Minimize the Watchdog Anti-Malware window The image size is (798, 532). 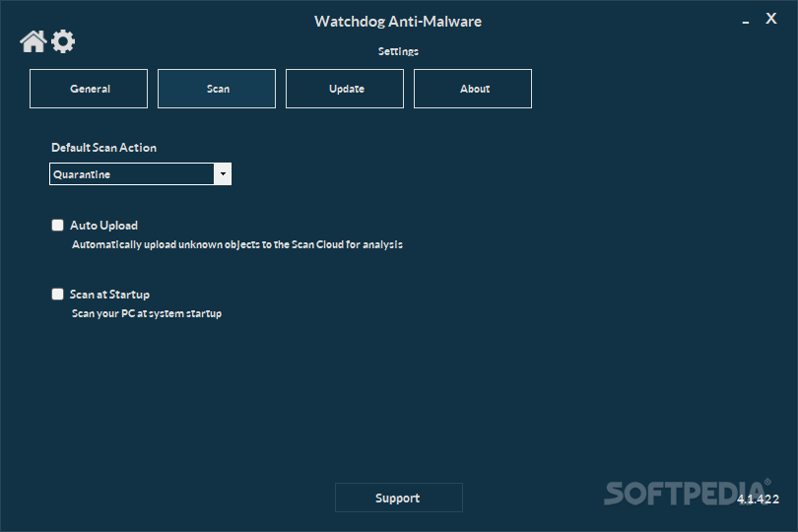tap(746, 22)
